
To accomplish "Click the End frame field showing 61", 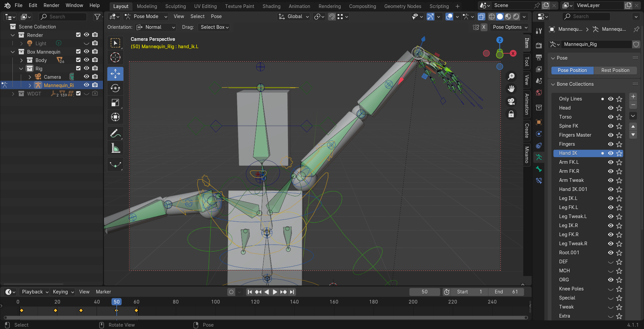I will [506, 292].
